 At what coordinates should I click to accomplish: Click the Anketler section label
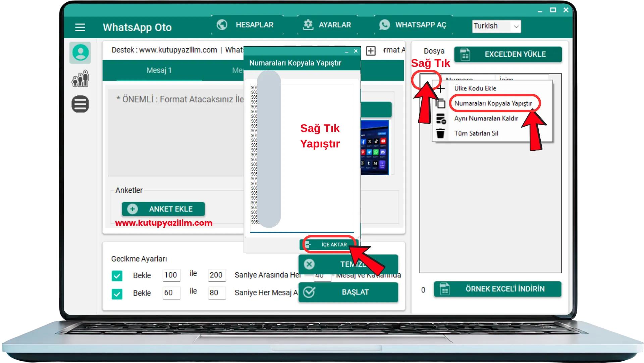pyautogui.click(x=129, y=190)
